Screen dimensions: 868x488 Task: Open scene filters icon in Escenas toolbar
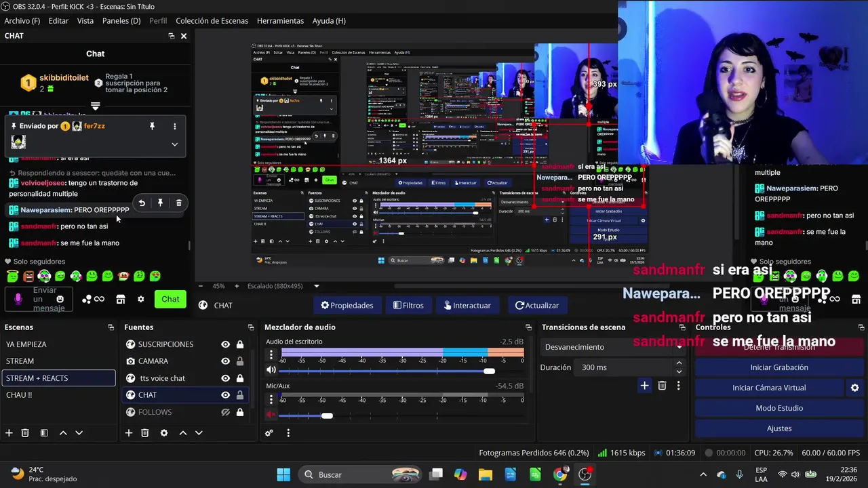[x=44, y=432]
